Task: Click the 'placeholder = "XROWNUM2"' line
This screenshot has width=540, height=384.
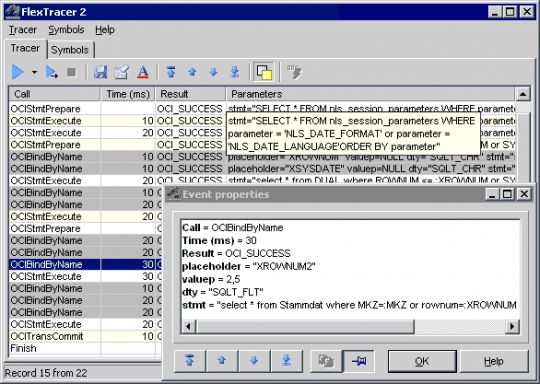Action: point(248,267)
